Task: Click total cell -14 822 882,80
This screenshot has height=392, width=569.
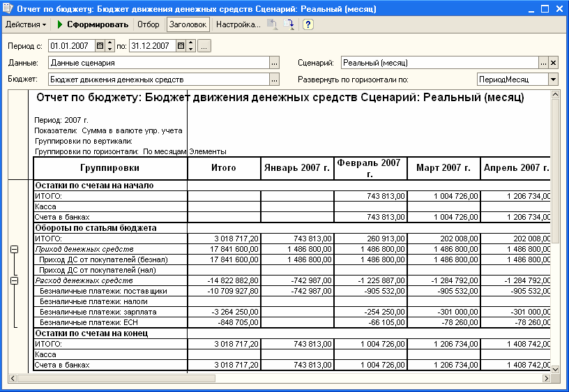Action: 225,280
